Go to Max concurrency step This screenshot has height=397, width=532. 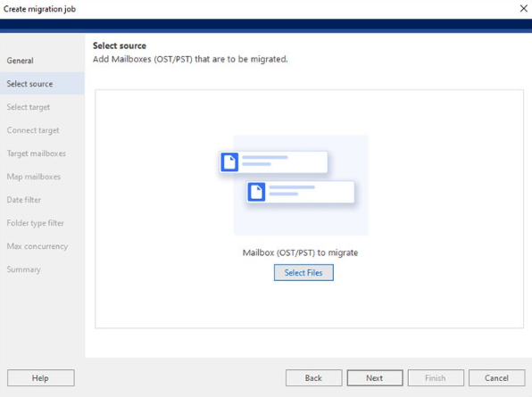point(37,246)
